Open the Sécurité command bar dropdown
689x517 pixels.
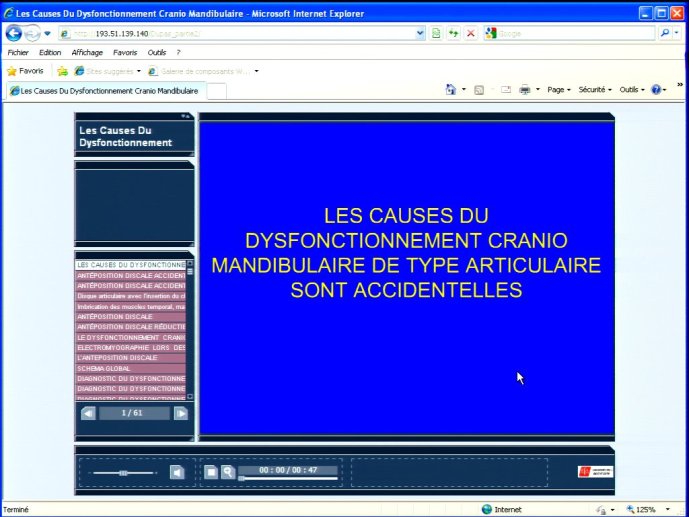click(x=595, y=90)
